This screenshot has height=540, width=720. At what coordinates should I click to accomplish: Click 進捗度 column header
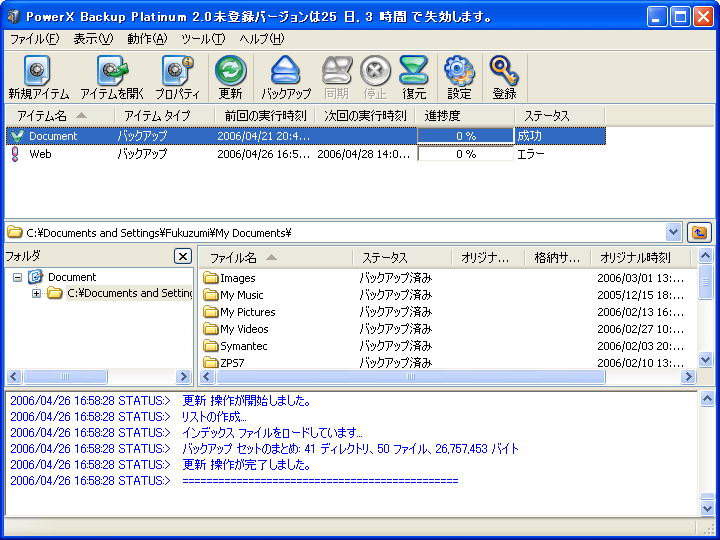pos(465,116)
